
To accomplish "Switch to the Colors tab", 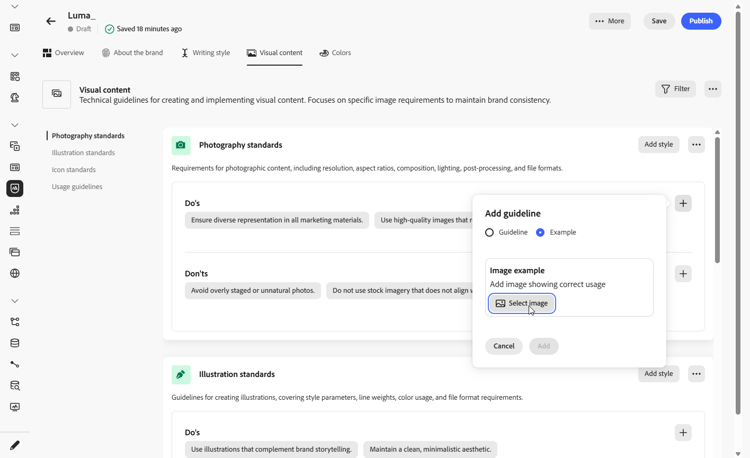I will pos(335,53).
